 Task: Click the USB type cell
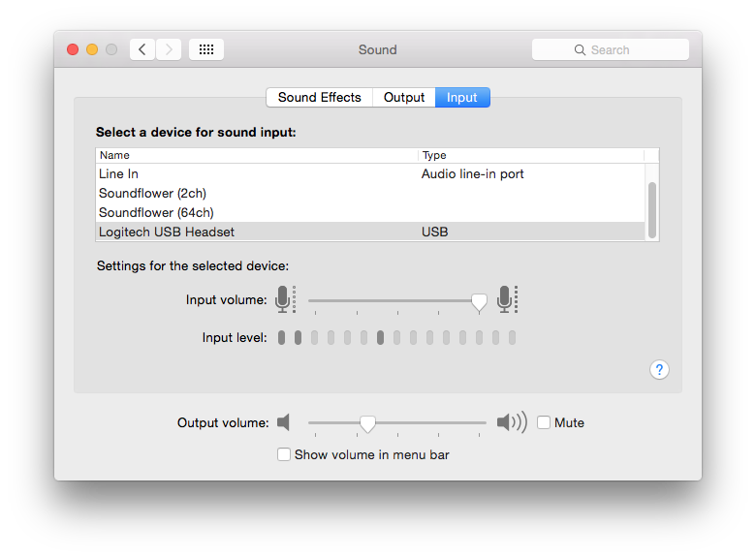tap(435, 232)
